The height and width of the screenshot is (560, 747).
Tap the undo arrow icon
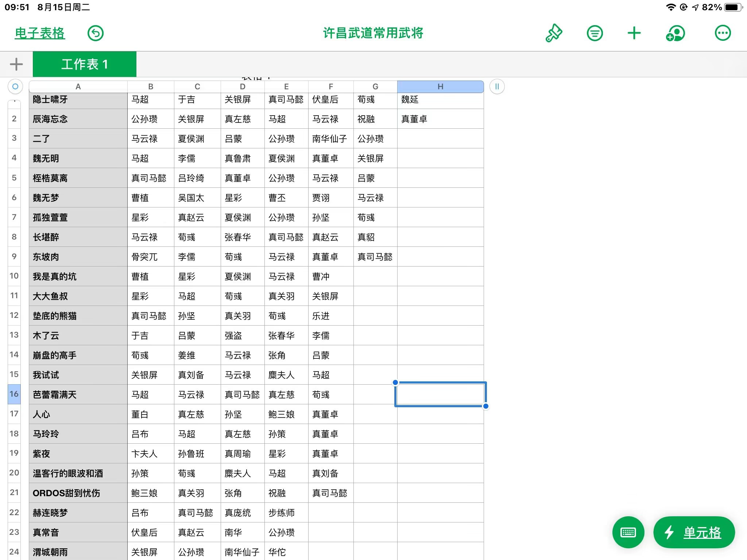click(x=96, y=33)
